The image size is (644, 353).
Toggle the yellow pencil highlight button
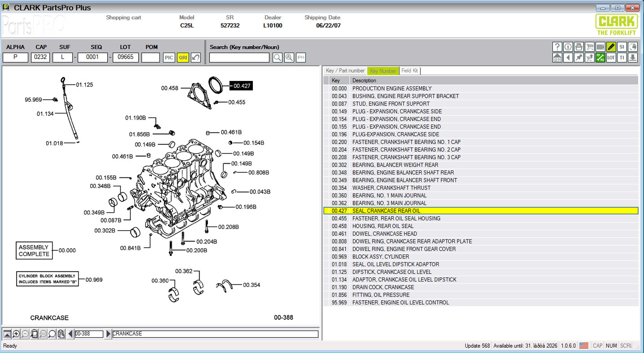611,47
